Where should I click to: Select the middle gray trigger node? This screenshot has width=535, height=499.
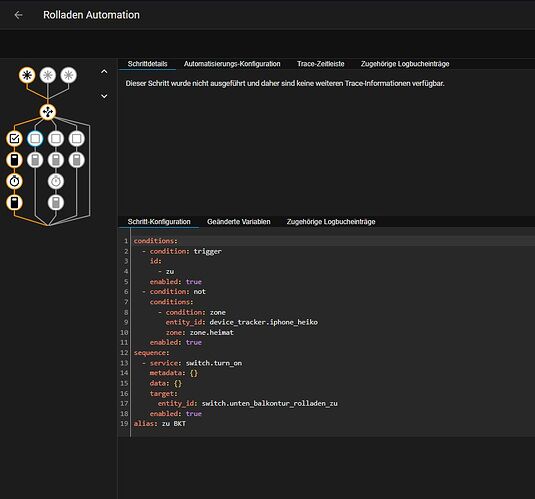coord(48,75)
